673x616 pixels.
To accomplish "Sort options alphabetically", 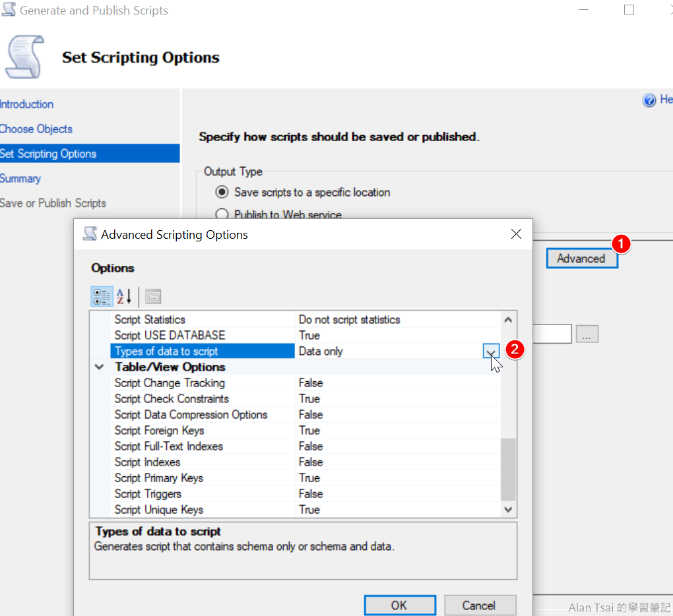I will pos(124,296).
